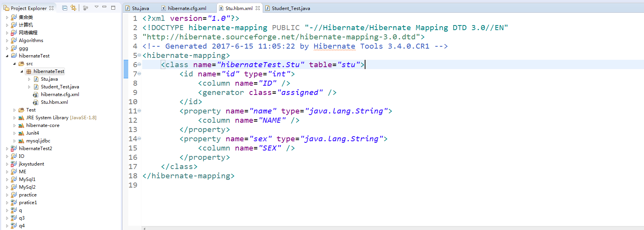The width and height of the screenshot is (644, 230).
Task: Click the hibernate.cfg.xml tab file icon
Action: 164,8
